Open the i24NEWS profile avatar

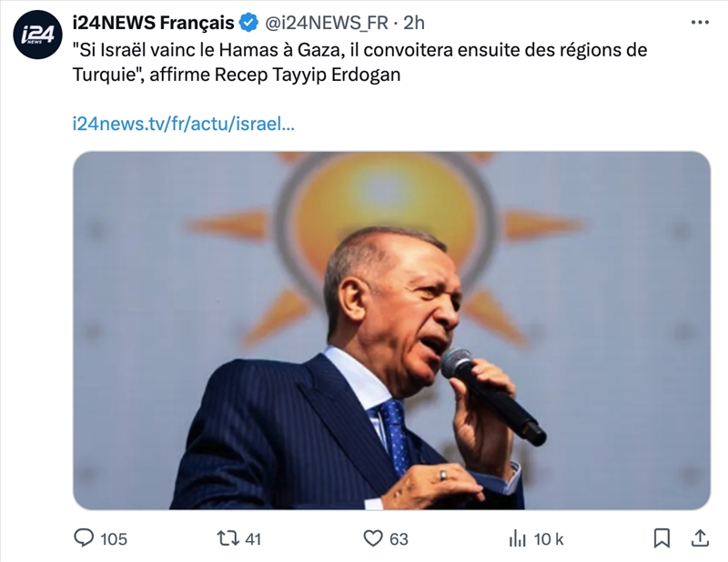pos(37,35)
